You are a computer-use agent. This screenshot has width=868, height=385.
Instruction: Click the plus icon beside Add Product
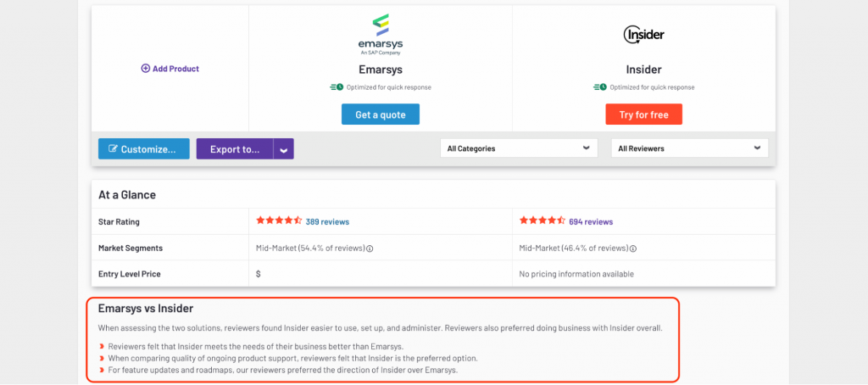click(x=146, y=69)
